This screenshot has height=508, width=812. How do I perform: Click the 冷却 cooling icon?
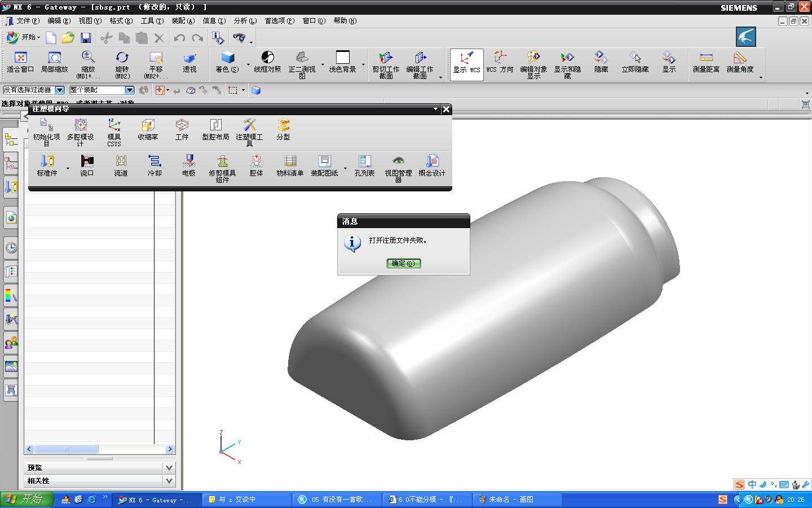(x=155, y=166)
